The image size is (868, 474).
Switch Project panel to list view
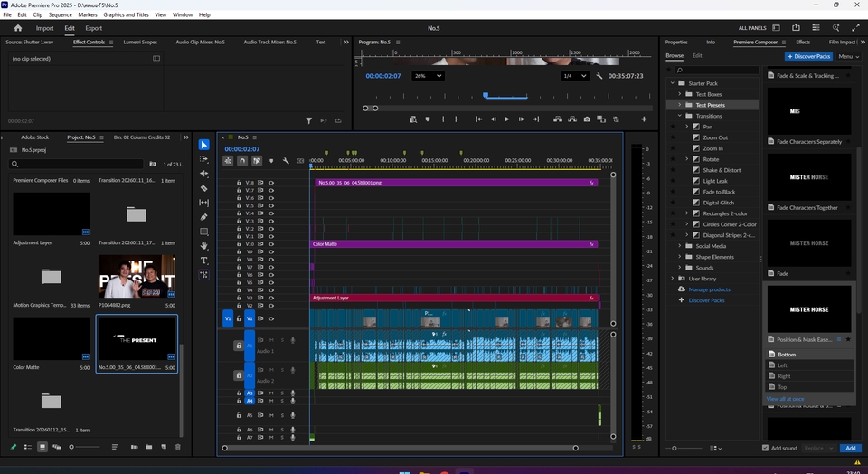click(28, 447)
